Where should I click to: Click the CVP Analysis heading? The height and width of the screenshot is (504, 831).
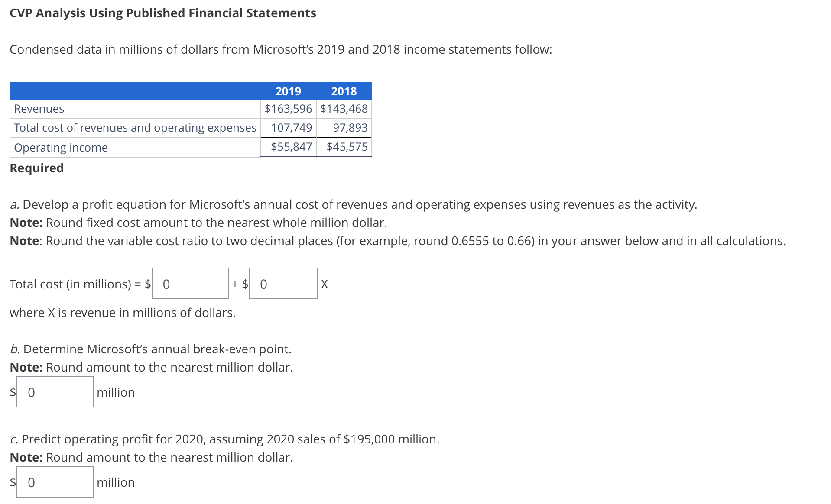pos(162,13)
